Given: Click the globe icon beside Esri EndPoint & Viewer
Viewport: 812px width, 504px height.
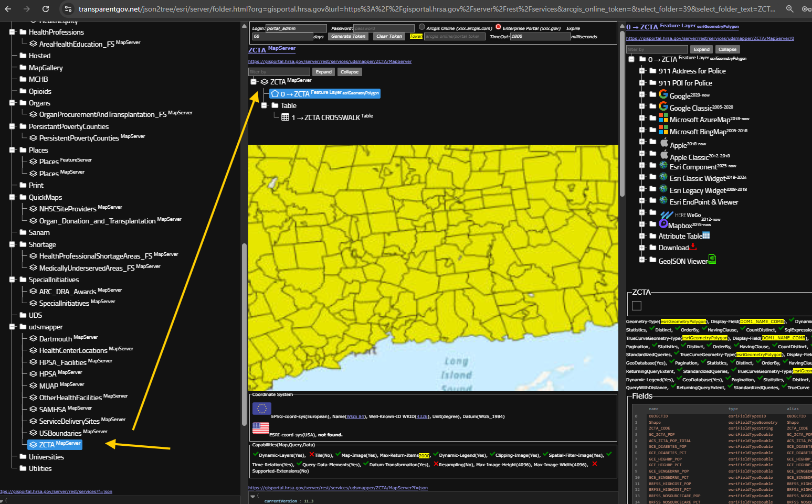Looking at the screenshot, I should (663, 201).
